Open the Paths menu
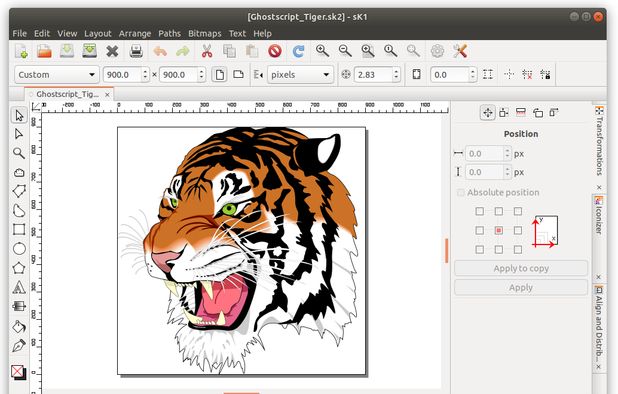This screenshot has height=394, width=618. tap(169, 33)
